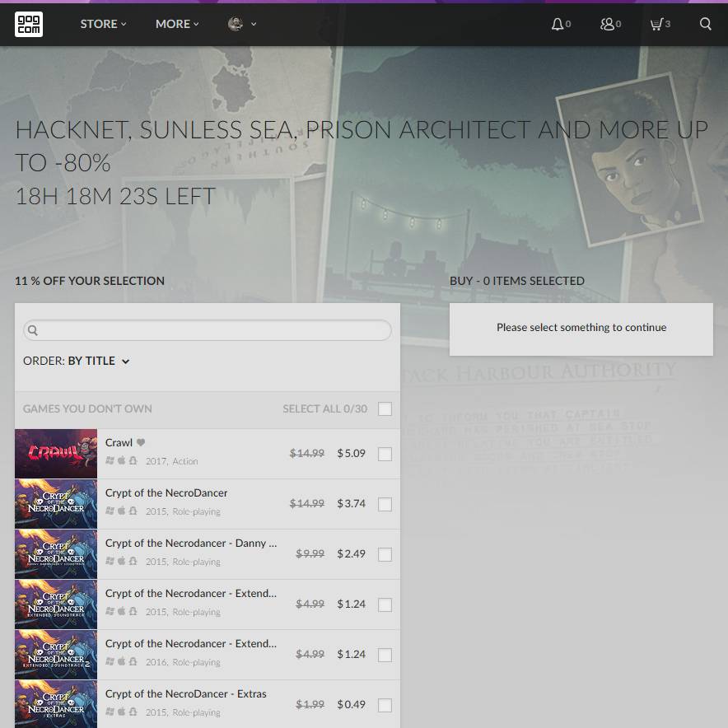Click the user avatar in header
This screenshot has height=728, width=728.
[x=236, y=24]
